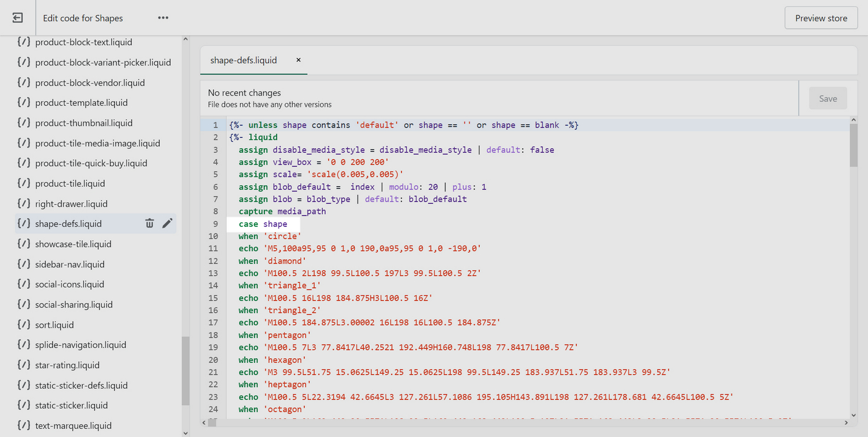The width and height of the screenshot is (868, 437).
Task: Click 'assign blob = blob_type' code line
Action: coord(352,199)
